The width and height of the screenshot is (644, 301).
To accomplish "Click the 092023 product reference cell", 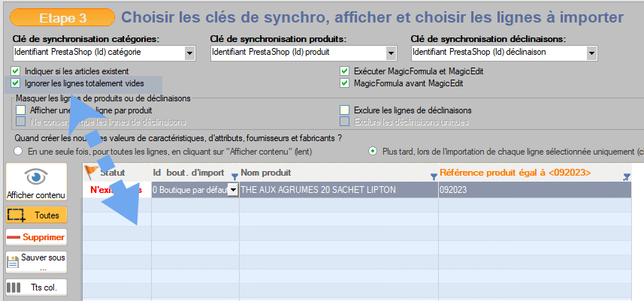I will [x=526, y=191].
